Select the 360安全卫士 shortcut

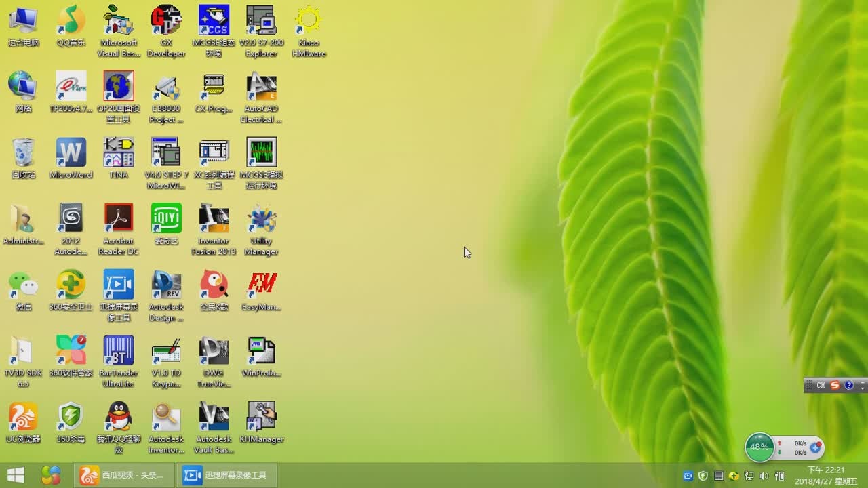click(x=71, y=291)
